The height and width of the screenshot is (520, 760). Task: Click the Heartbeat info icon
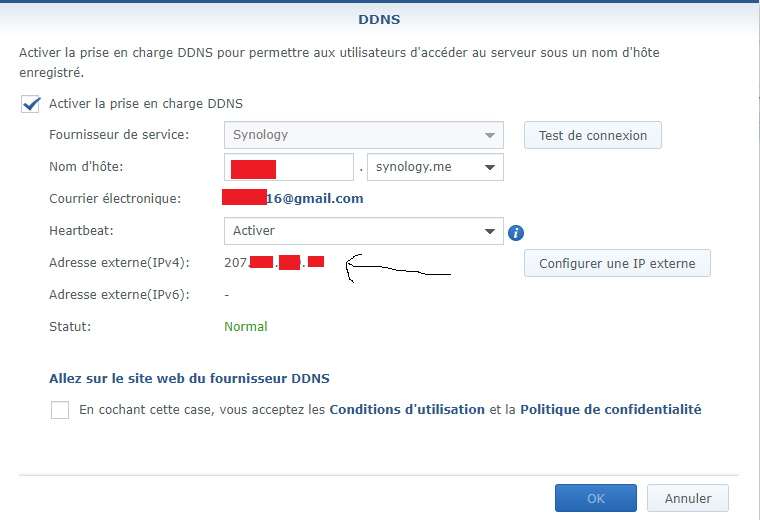point(516,233)
